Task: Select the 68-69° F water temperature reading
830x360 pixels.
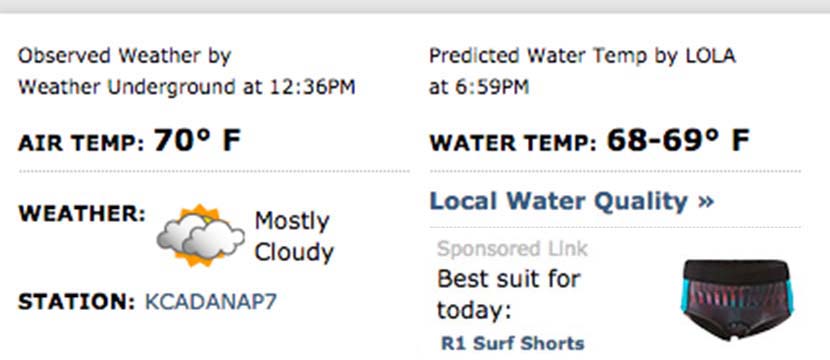Action: [678, 141]
